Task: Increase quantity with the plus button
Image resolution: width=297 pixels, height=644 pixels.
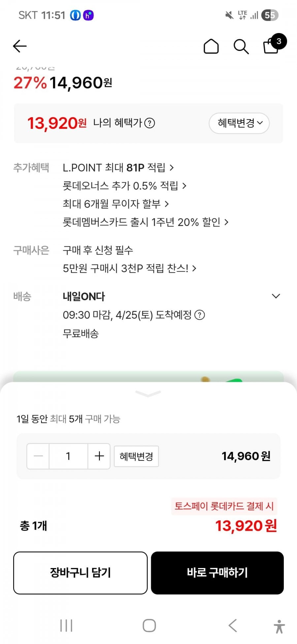Action: [99, 456]
